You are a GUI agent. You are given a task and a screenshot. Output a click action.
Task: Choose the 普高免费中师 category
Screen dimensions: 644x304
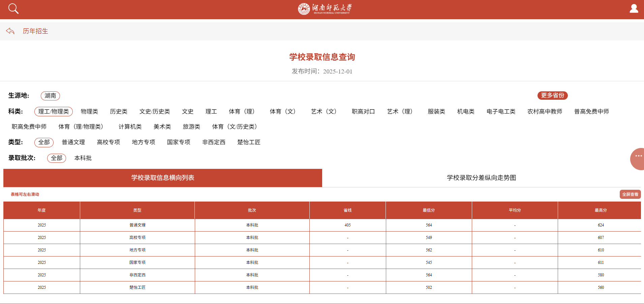pyautogui.click(x=592, y=112)
